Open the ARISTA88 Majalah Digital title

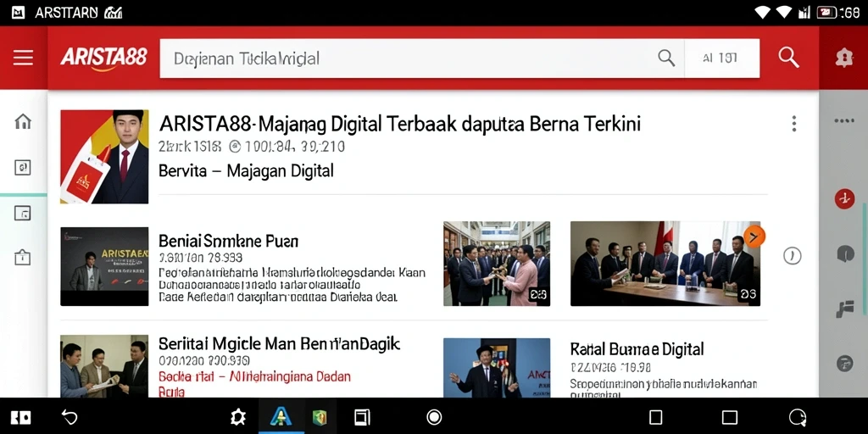[x=400, y=124]
